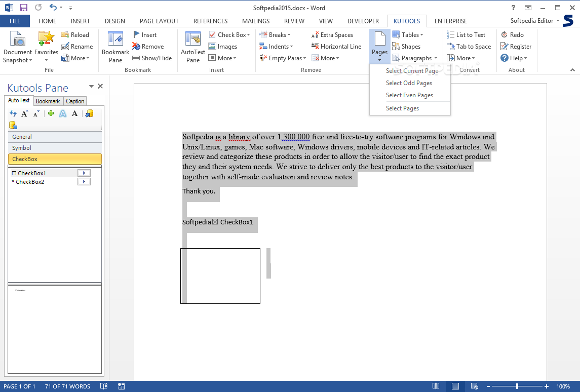Choose Select Pages menu entry
This screenshot has height=392, width=580.
(410, 108)
